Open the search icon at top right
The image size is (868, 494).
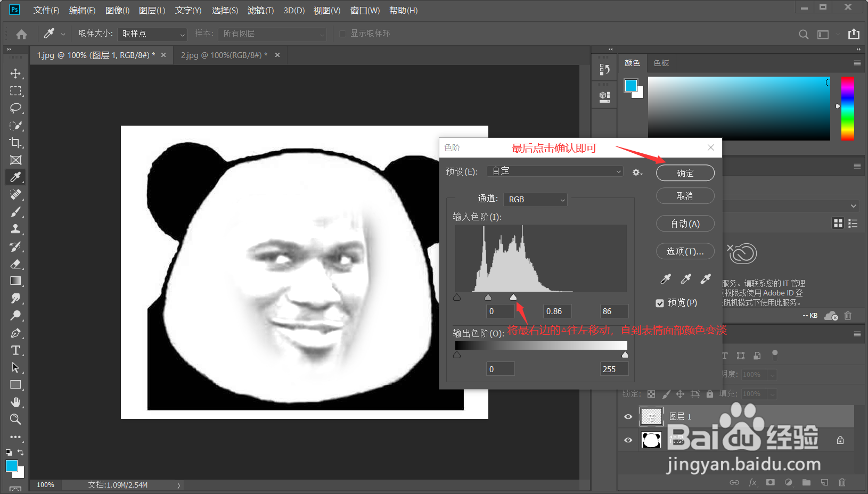coord(804,34)
